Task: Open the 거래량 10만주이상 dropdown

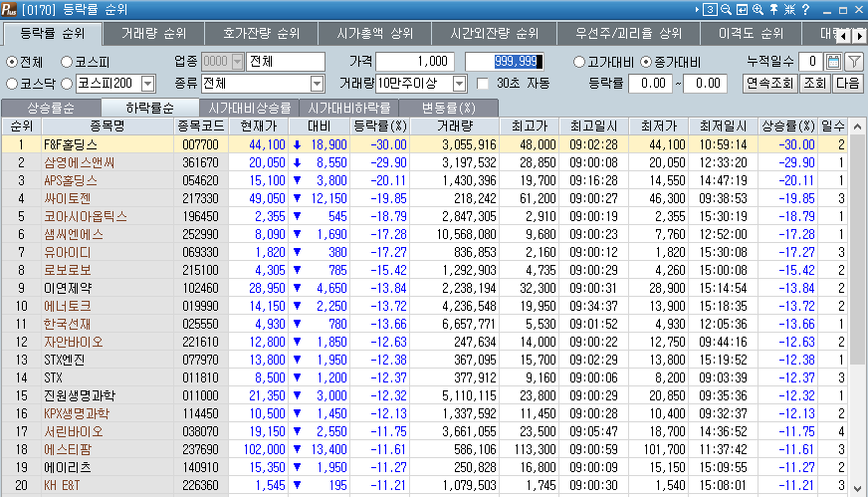Action: [x=459, y=84]
